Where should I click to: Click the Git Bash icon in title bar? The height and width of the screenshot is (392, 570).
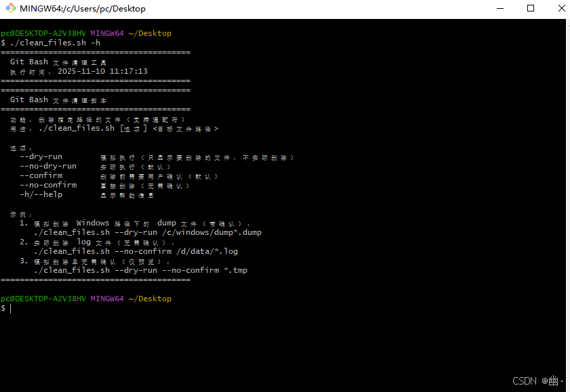click(x=11, y=8)
